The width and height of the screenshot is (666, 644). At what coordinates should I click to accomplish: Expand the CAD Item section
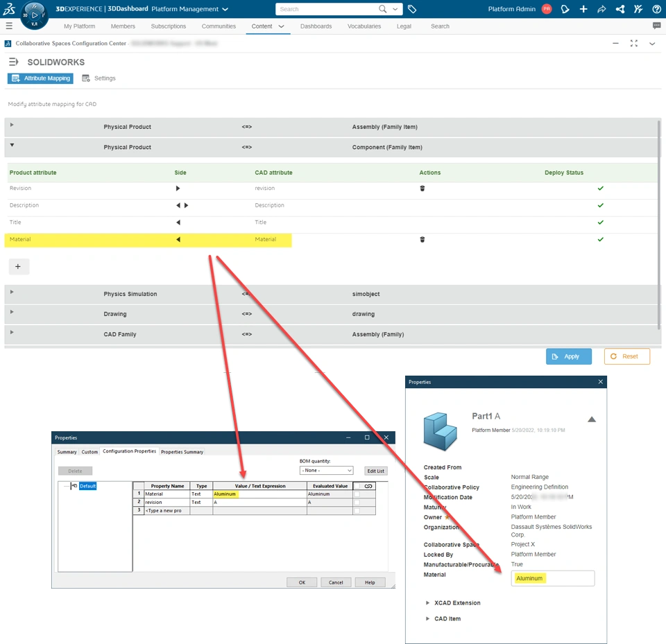pyautogui.click(x=428, y=618)
